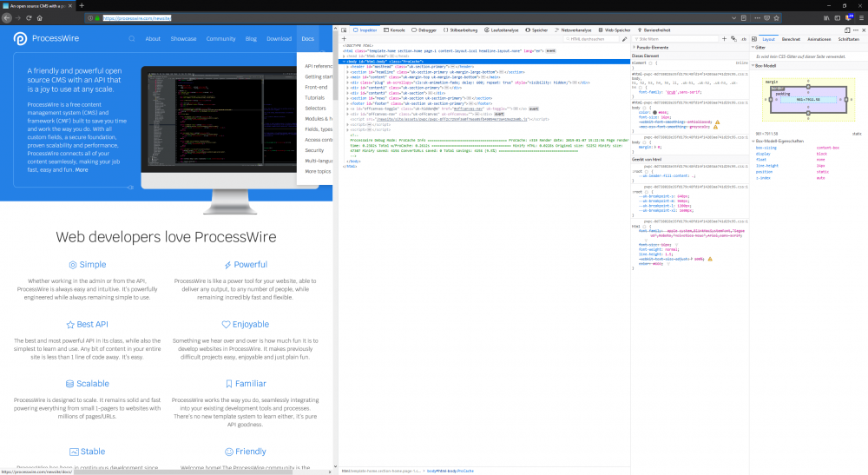Toggle the .cls class panel button
This screenshot has width=868, height=475.
744,39
